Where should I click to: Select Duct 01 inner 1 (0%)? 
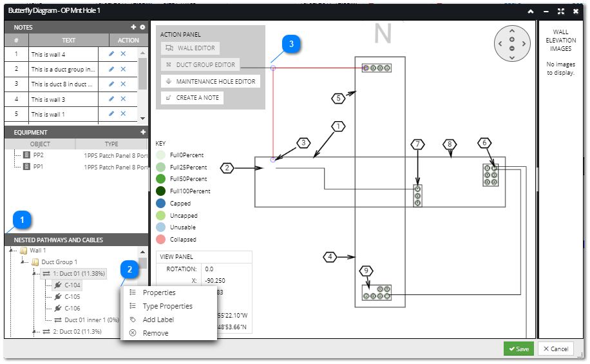[91, 320]
